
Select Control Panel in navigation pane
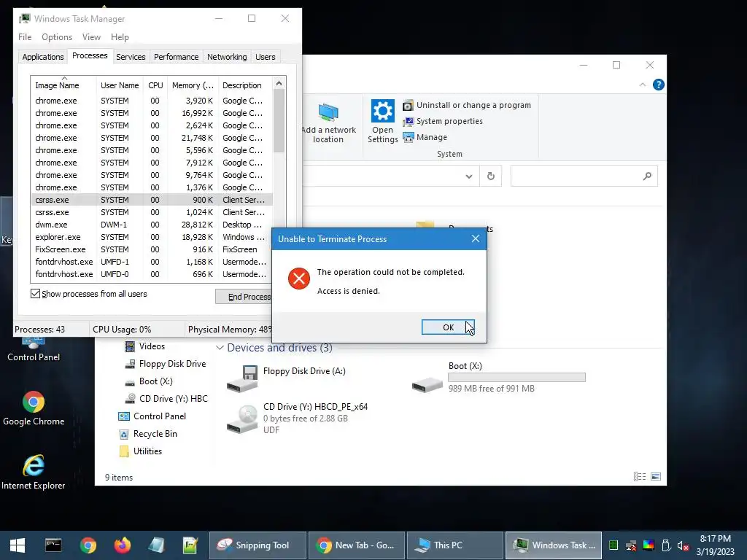[152, 416]
